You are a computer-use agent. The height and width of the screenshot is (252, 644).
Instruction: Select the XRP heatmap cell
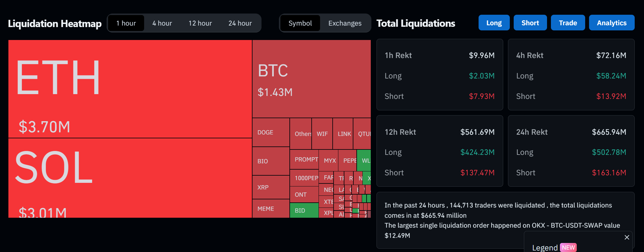coord(271,187)
